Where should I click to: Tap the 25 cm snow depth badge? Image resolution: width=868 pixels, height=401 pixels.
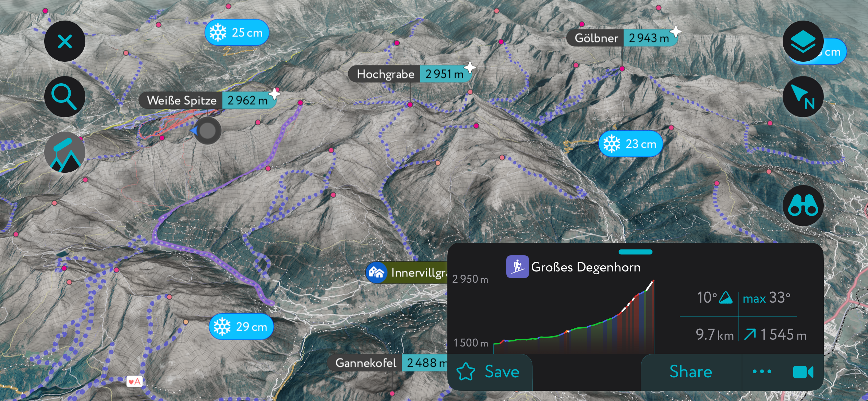click(237, 33)
